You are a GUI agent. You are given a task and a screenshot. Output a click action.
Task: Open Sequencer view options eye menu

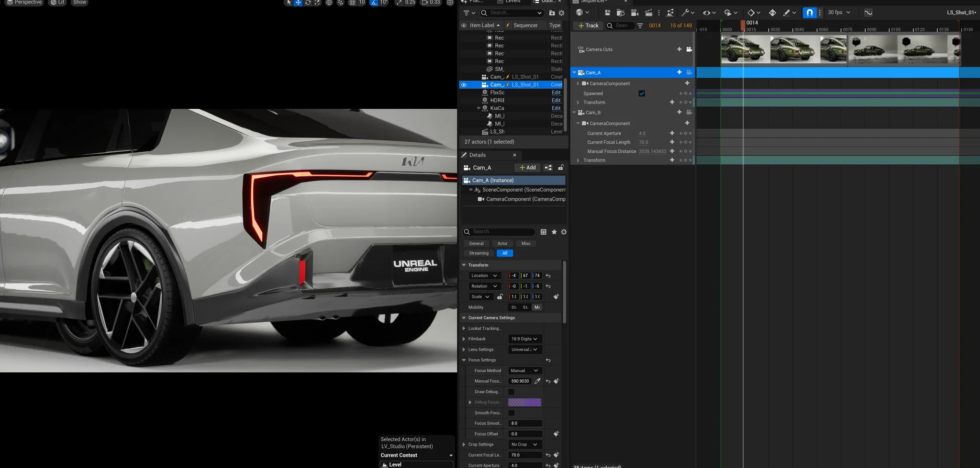click(x=709, y=12)
